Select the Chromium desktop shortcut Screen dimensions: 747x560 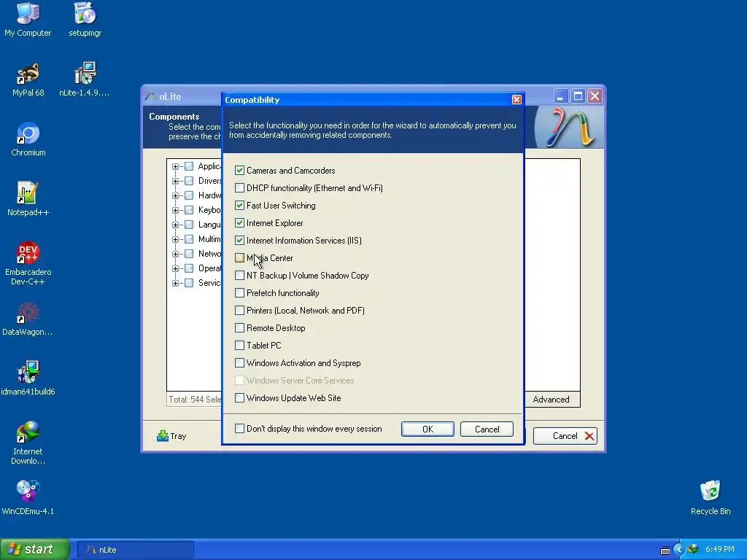pos(28,139)
